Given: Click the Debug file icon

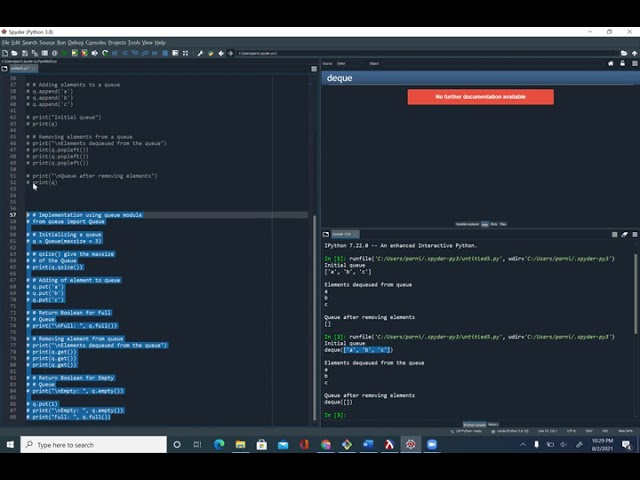Looking at the screenshot, I should [x=115, y=53].
